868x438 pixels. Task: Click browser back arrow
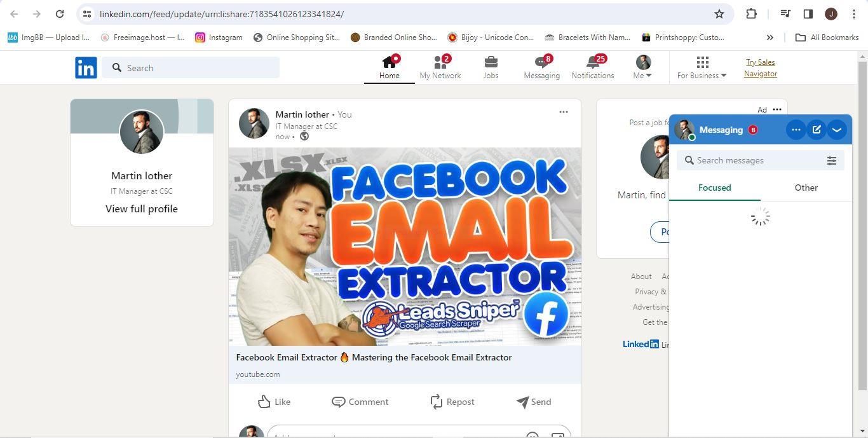tap(15, 14)
